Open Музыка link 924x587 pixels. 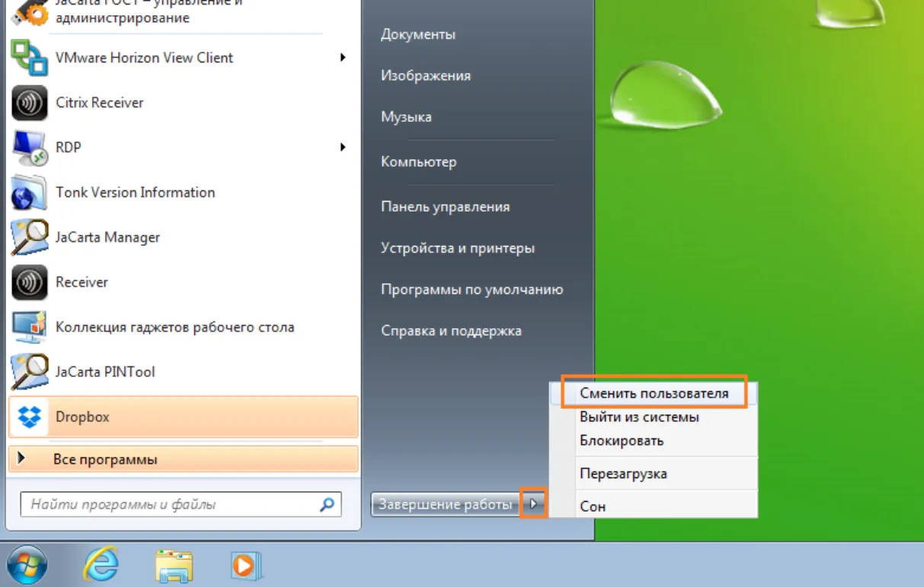(406, 116)
